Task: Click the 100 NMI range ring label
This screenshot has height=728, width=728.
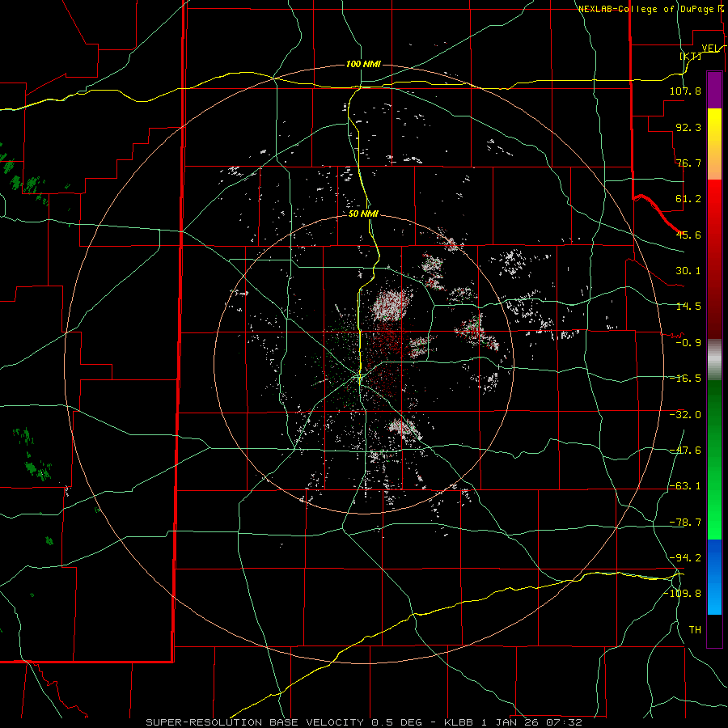Action: tap(363, 64)
